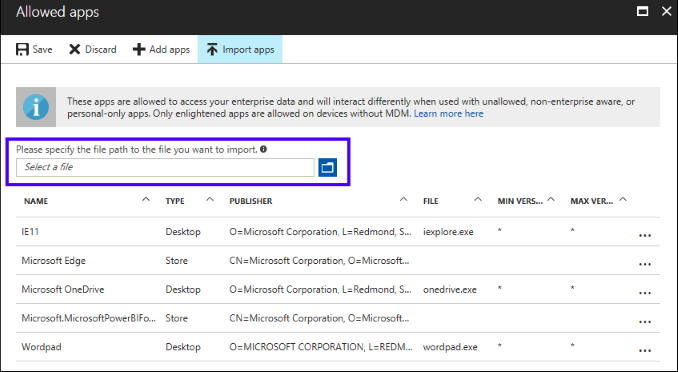Click the O=MICROSOFT CORPORATION publisher cell for Wordpad
This screenshot has width=678, height=372.
coord(321,347)
